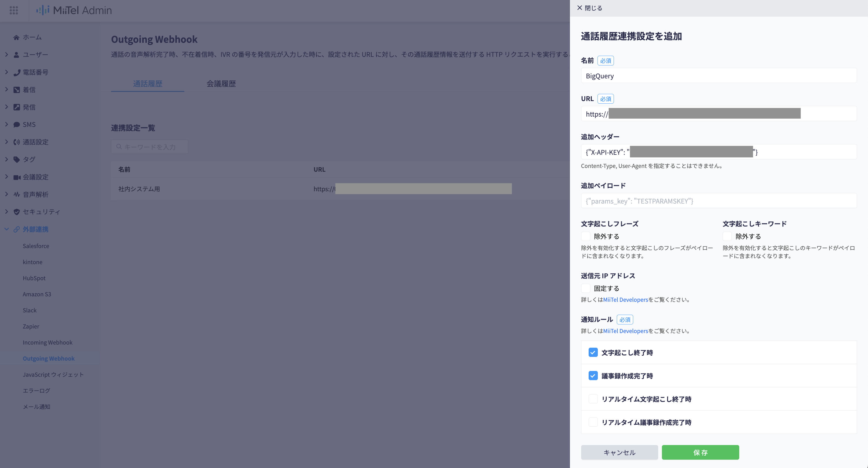Collapse the 外部連携 sidebar section
This screenshot has height=468, width=868.
[6, 229]
